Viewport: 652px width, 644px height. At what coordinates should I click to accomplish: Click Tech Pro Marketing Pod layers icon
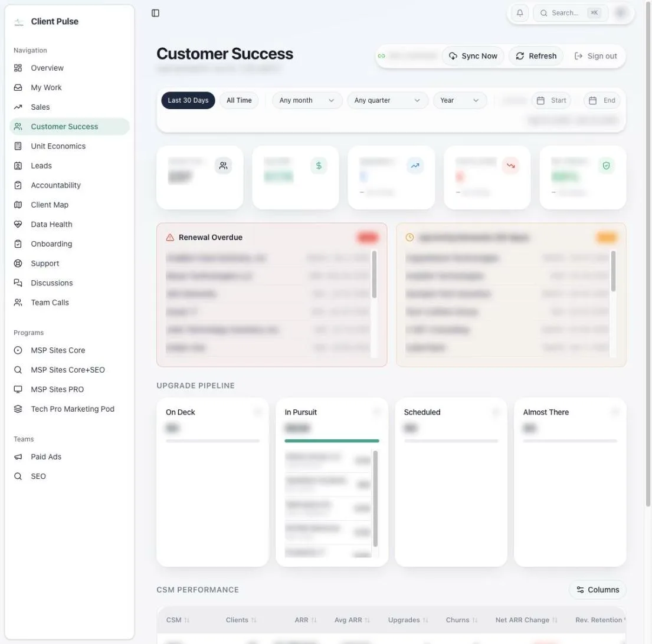(18, 409)
